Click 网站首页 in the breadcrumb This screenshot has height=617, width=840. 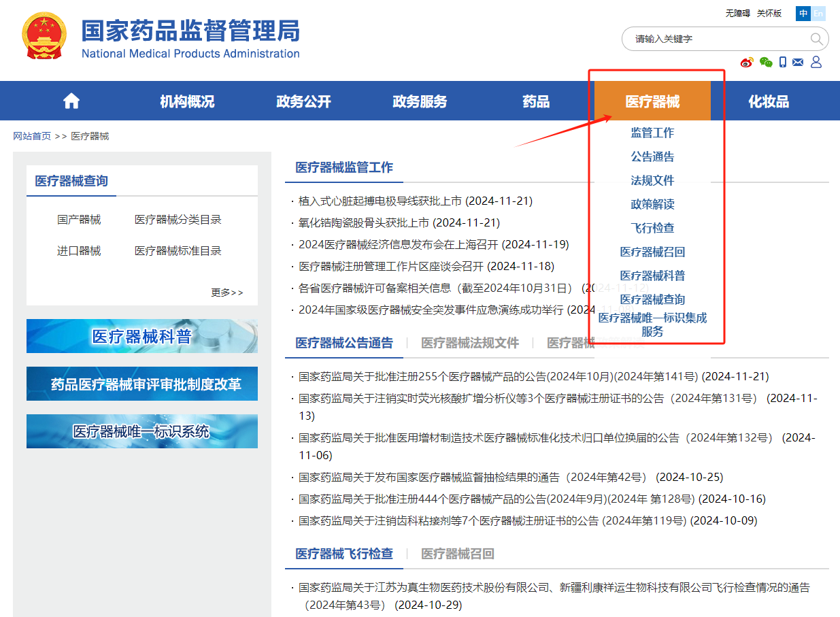pos(32,136)
